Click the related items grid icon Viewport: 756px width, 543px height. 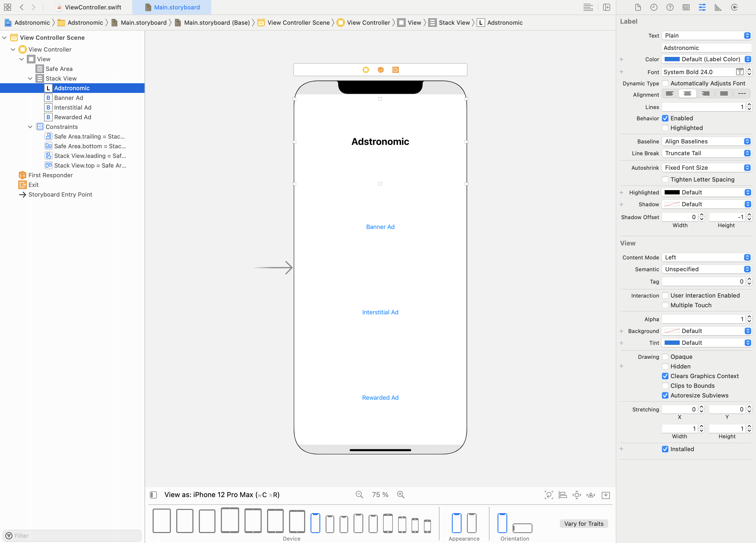(7, 7)
